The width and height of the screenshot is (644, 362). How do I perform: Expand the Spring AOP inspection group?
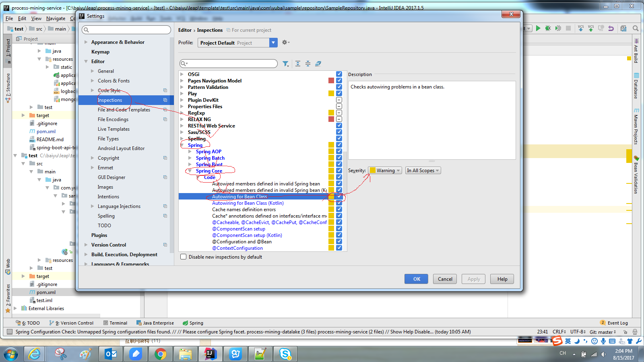tap(190, 151)
